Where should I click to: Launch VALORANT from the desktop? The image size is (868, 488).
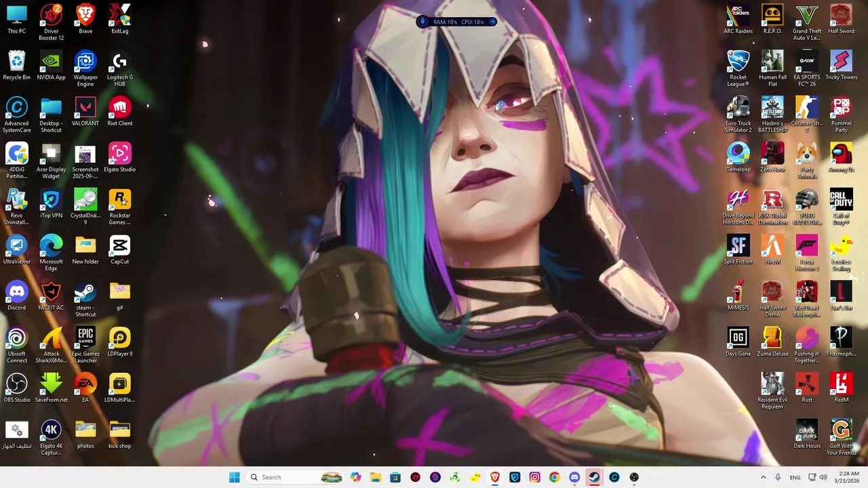(x=85, y=111)
